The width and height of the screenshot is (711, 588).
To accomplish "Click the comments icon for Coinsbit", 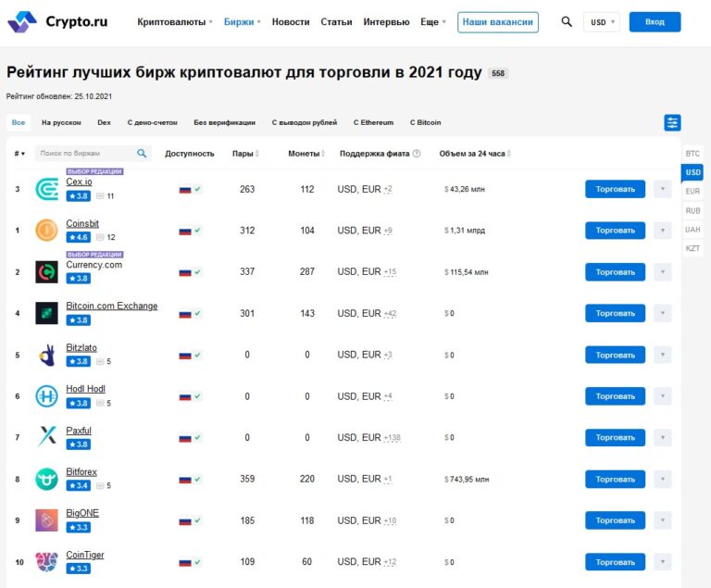I will [100, 237].
